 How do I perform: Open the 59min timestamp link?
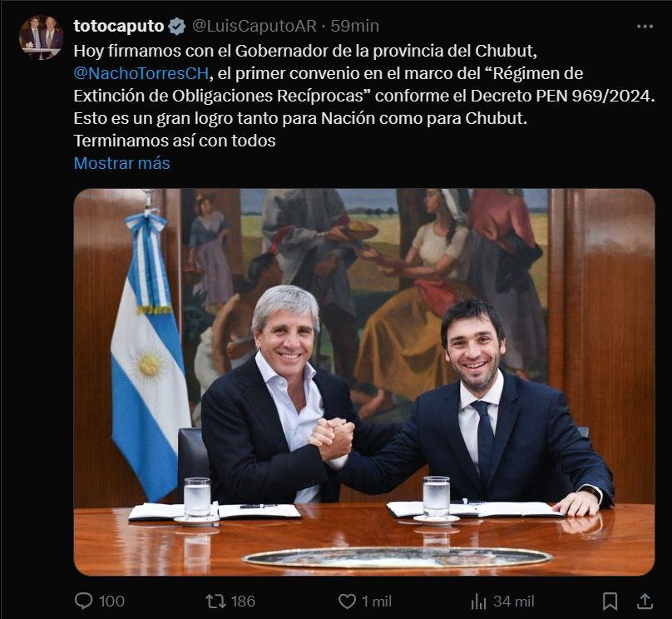click(355, 26)
